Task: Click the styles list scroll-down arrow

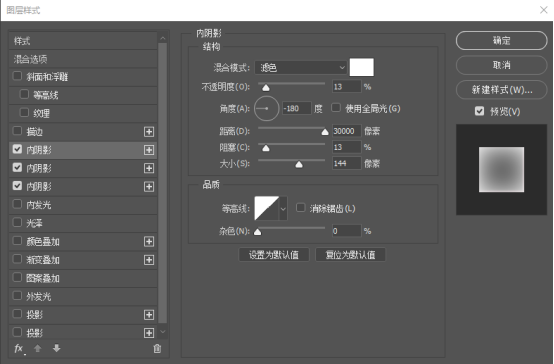Action: coord(163,332)
